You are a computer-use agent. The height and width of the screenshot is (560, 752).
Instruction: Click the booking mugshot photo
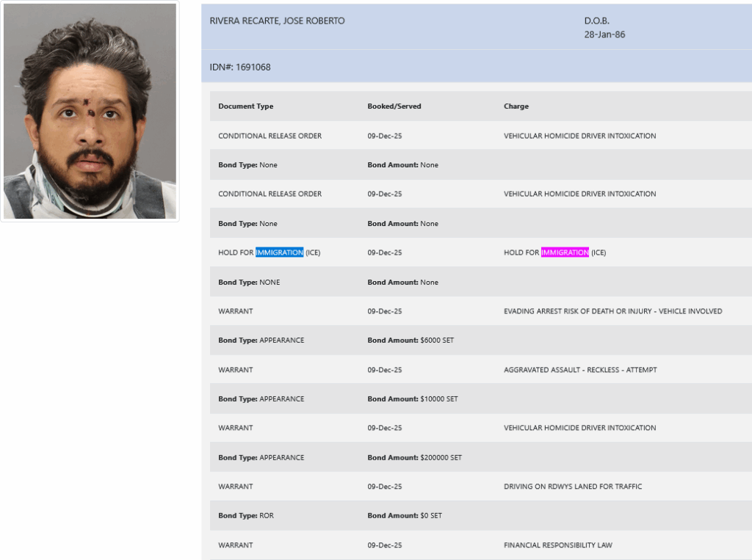pos(90,112)
